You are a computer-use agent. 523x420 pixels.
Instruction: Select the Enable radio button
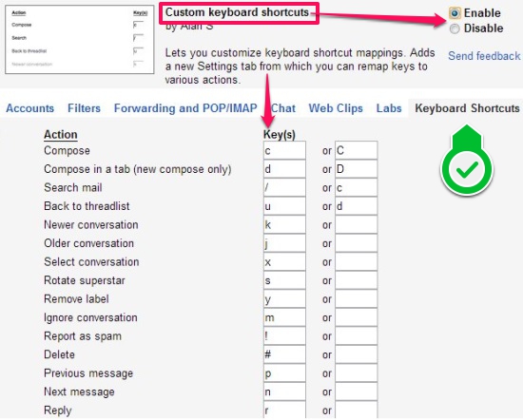point(455,13)
